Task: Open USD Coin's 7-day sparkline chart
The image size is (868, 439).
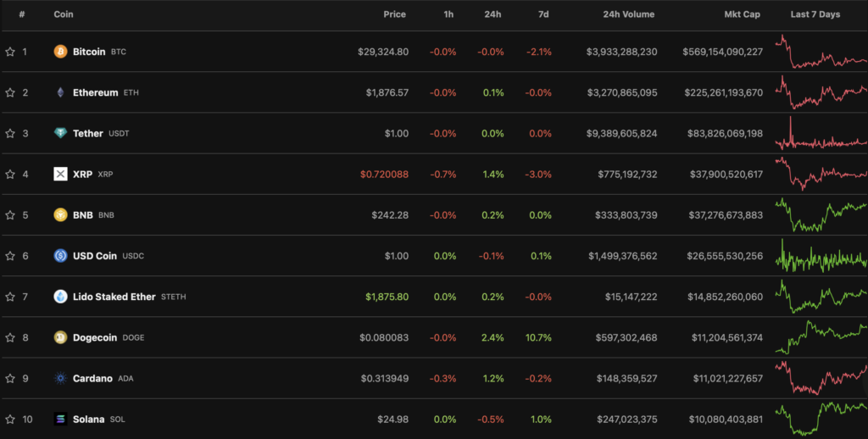Action: (821, 256)
